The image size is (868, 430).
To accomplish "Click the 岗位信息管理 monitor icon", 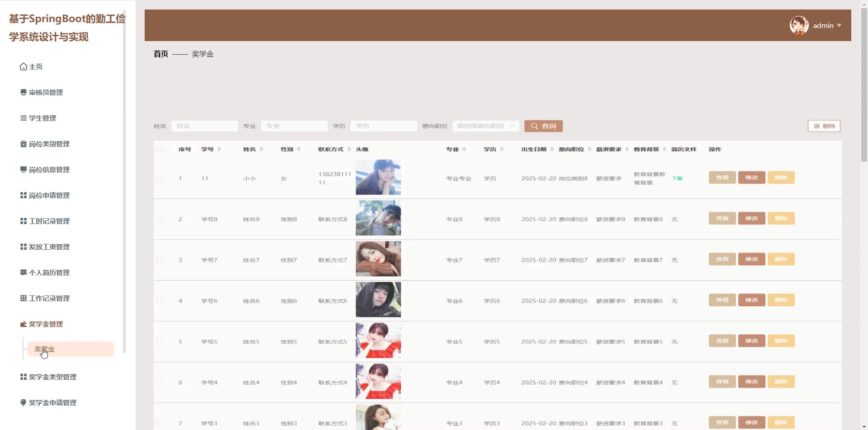I will tap(24, 169).
